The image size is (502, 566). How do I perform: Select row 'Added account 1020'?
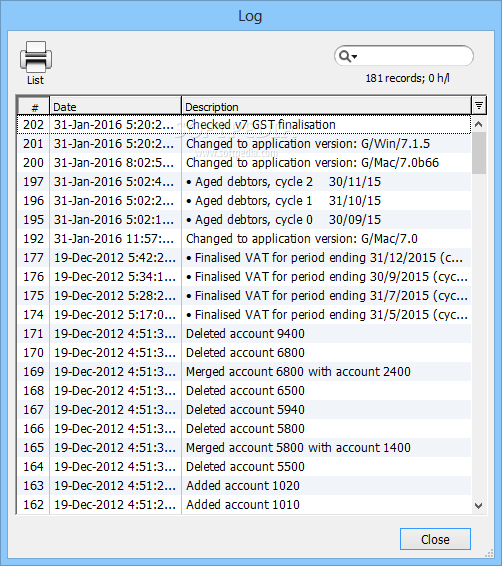click(x=244, y=486)
